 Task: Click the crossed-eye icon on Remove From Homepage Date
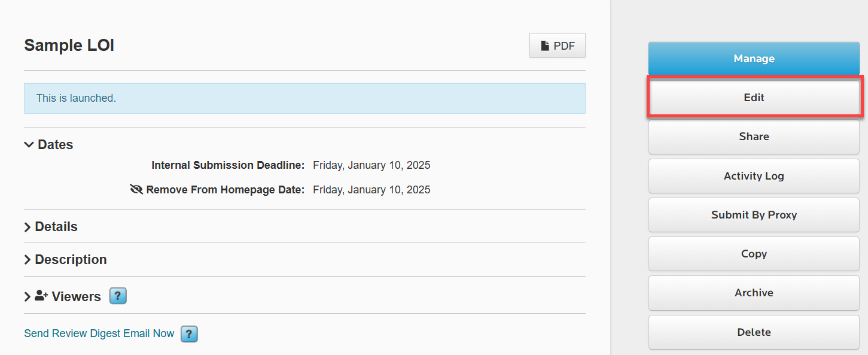point(136,189)
